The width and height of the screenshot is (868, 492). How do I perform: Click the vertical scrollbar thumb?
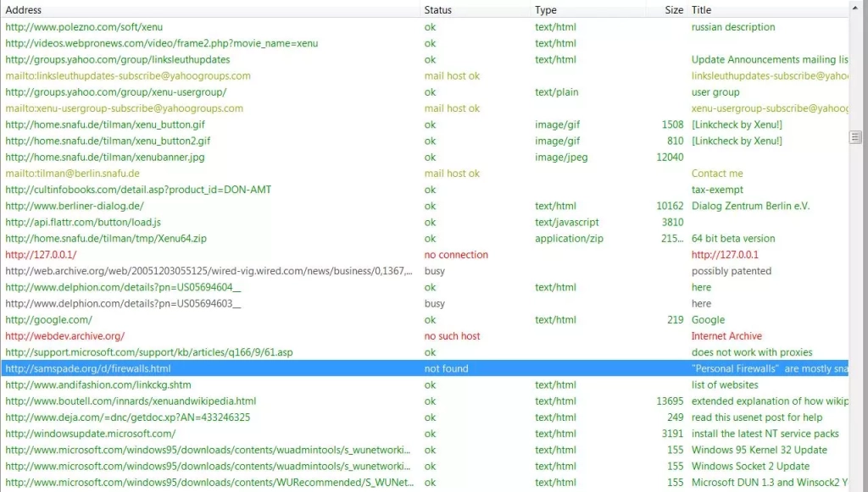tap(855, 136)
